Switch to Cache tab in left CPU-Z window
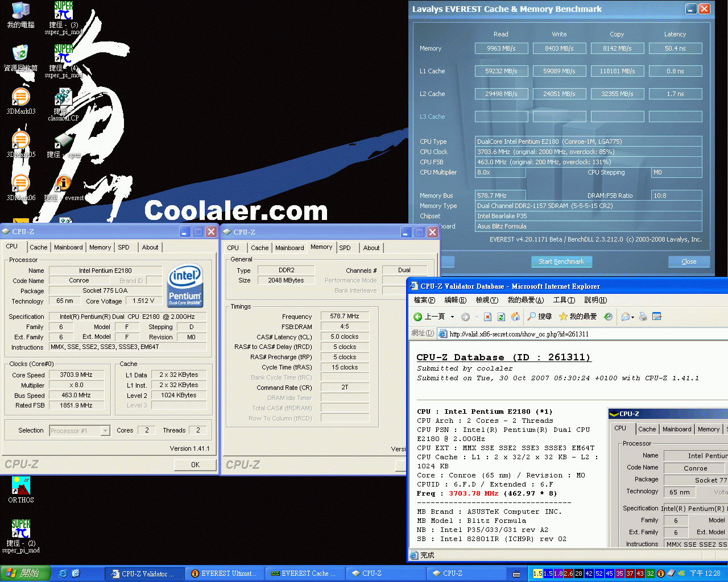Image resolution: width=728 pixels, height=582 pixels. point(39,247)
